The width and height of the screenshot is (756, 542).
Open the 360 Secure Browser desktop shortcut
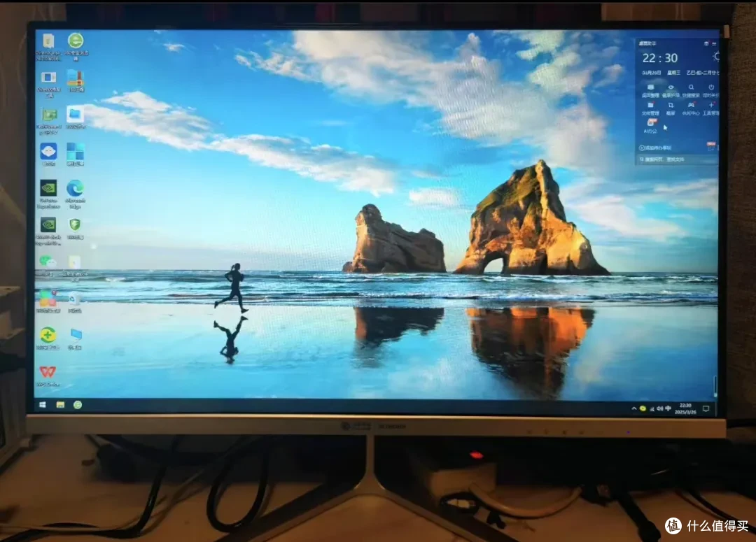point(76,46)
